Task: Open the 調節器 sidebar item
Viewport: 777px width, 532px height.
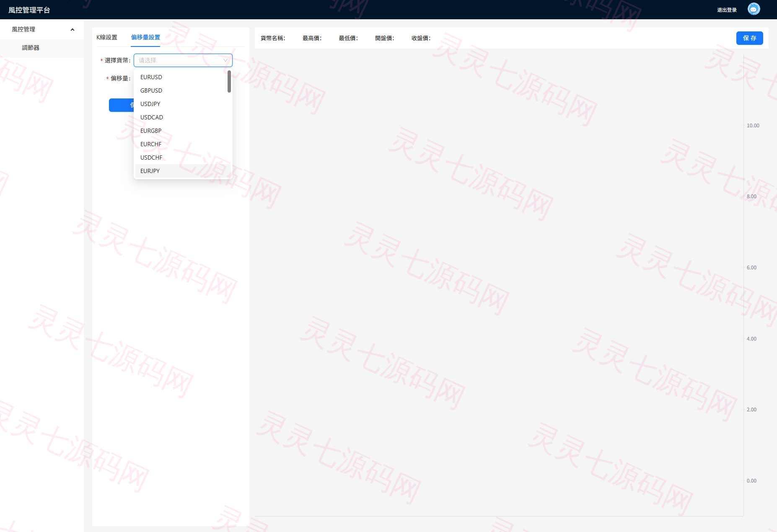Action: pyautogui.click(x=31, y=48)
